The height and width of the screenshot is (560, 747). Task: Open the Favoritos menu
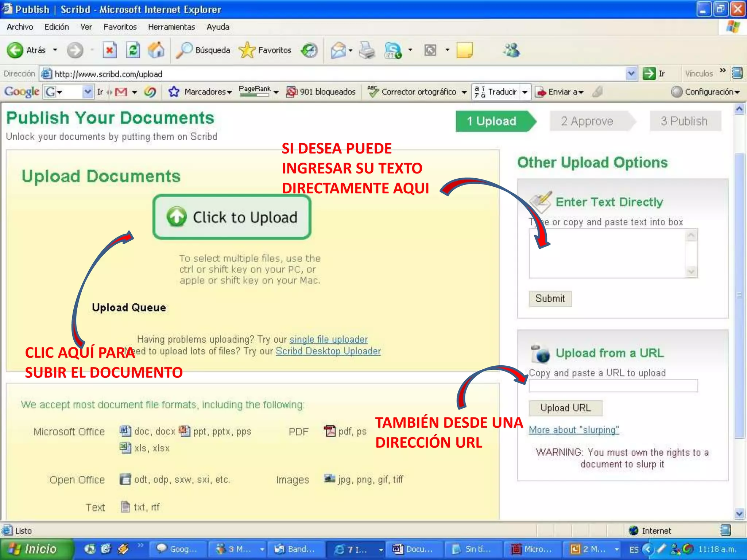[120, 27]
